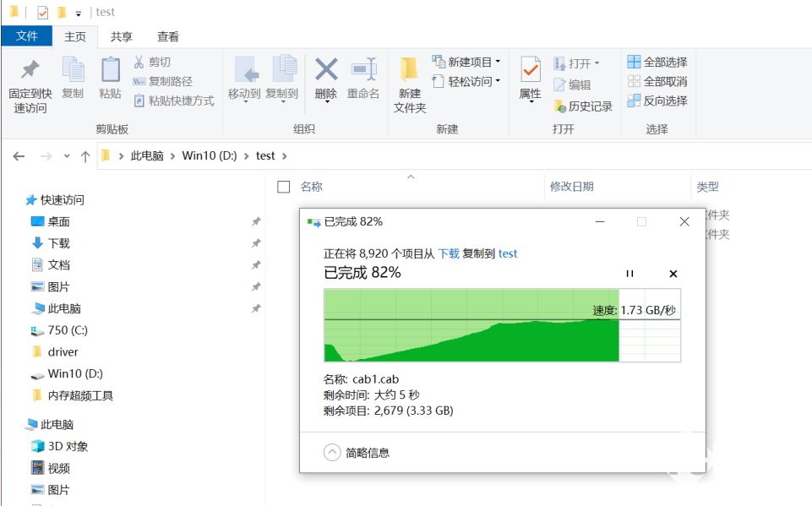Click the 下载 source link in dialog

click(x=449, y=253)
